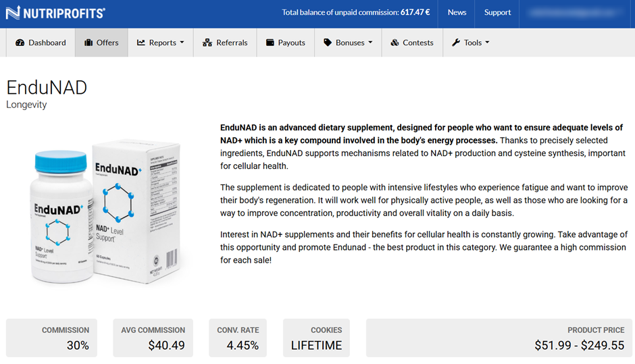
Task: Click the Referrals network icon
Action: (207, 43)
